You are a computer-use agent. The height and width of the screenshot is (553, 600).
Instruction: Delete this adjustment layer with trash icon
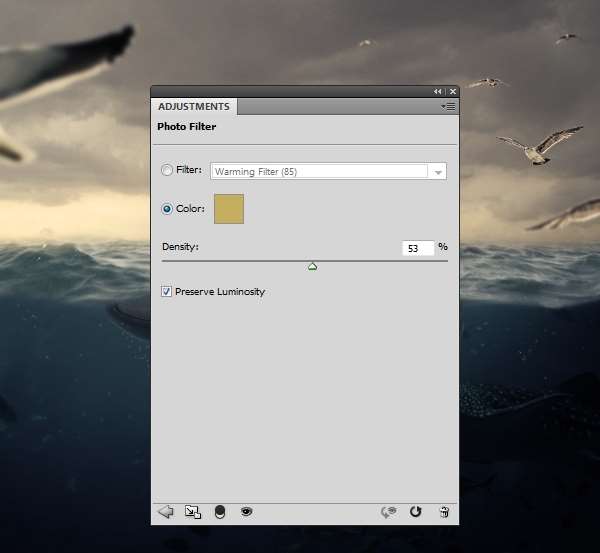(x=444, y=512)
